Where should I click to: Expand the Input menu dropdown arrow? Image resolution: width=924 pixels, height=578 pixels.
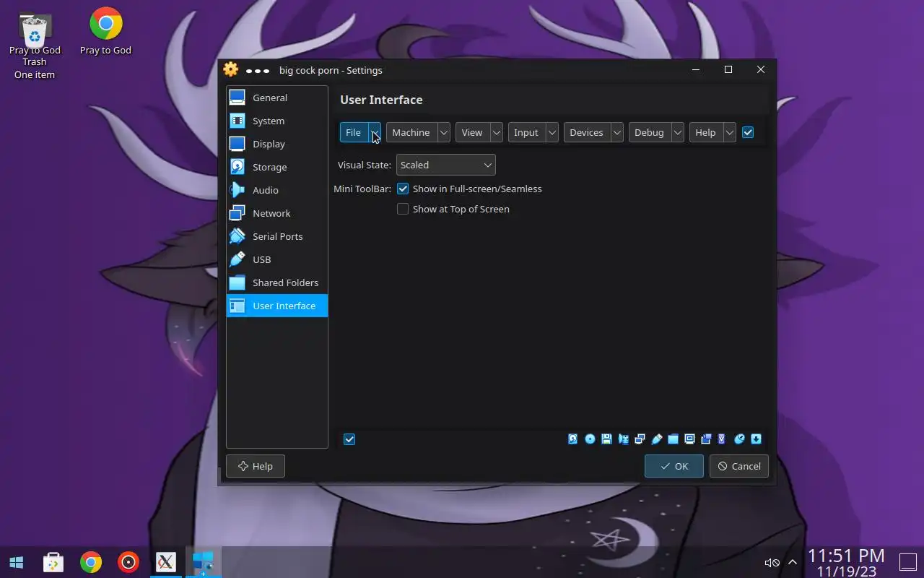coord(552,132)
